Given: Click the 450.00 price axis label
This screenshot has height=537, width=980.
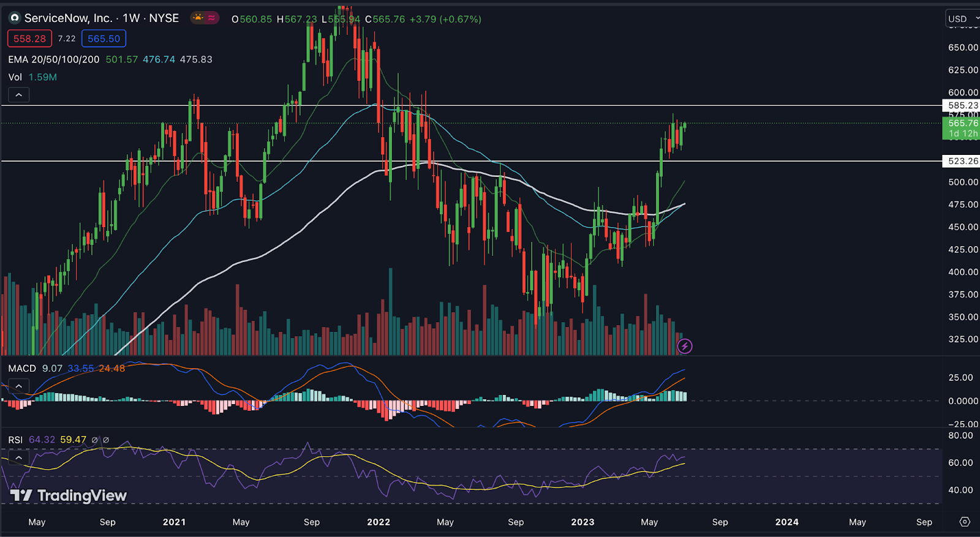Looking at the screenshot, I should click(963, 227).
